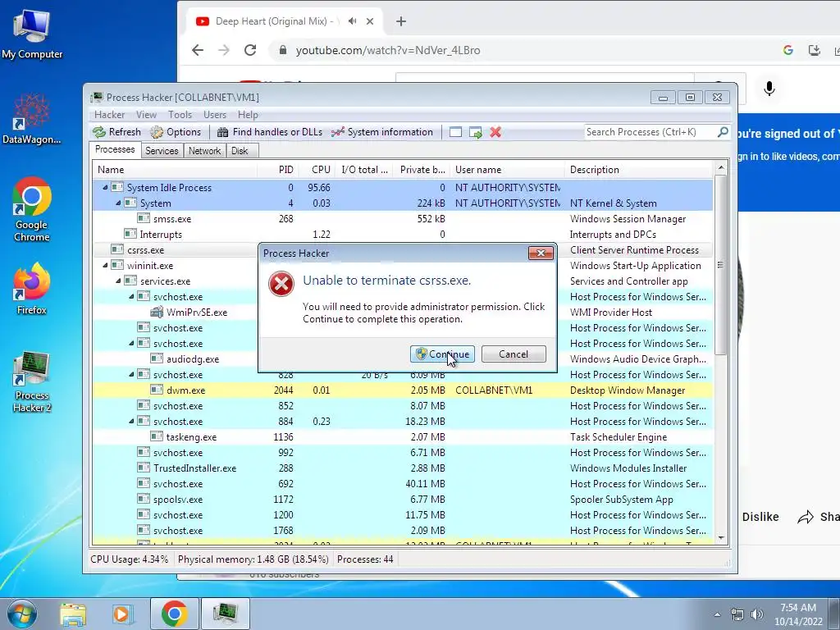Click the Chrome taskbar button

pos(174,614)
